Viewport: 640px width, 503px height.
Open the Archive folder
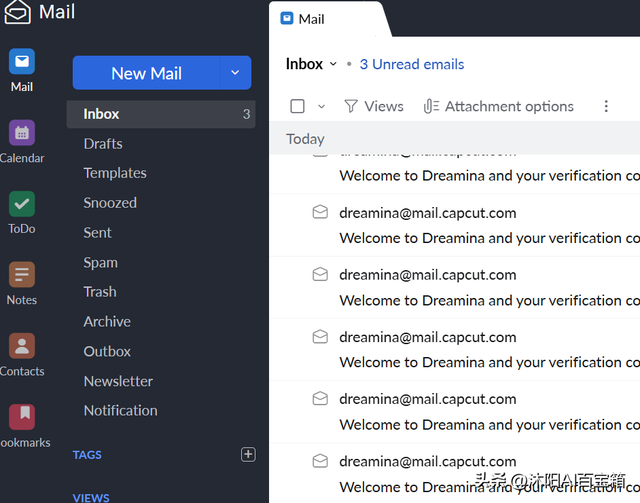coord(107,322)
